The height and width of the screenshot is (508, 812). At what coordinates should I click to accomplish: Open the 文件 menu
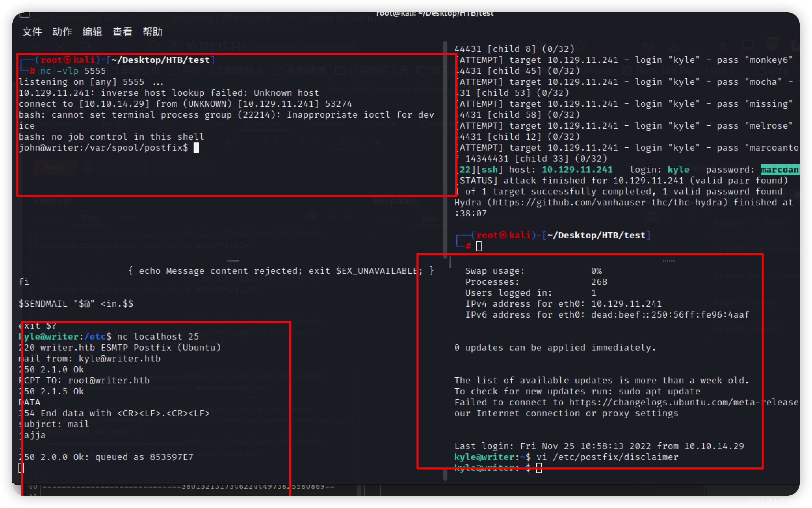(32, 32)
